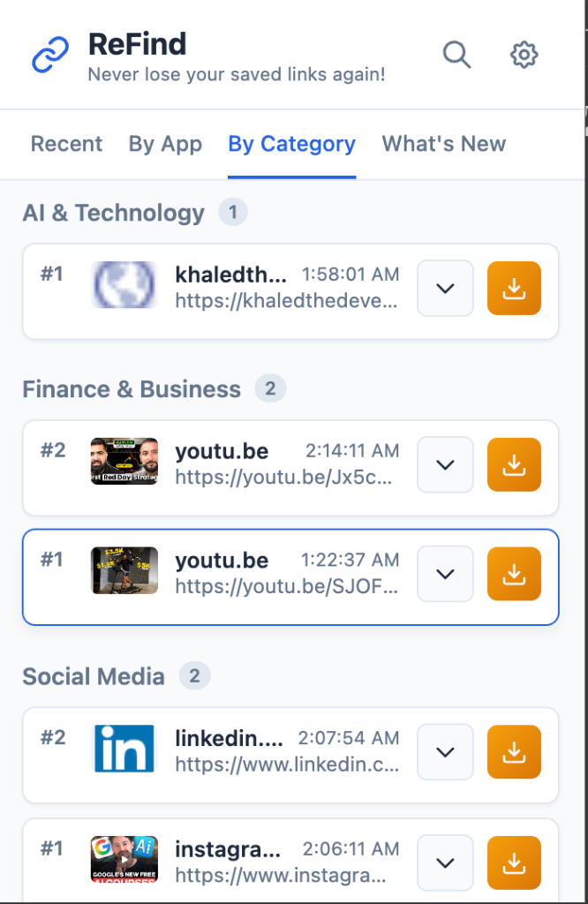The image size is (588, 904).
Task: Open the What's New tab
Action: (443, 144)
